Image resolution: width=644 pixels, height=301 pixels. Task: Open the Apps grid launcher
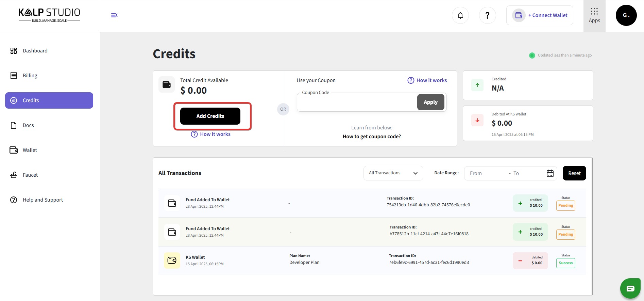594,16
